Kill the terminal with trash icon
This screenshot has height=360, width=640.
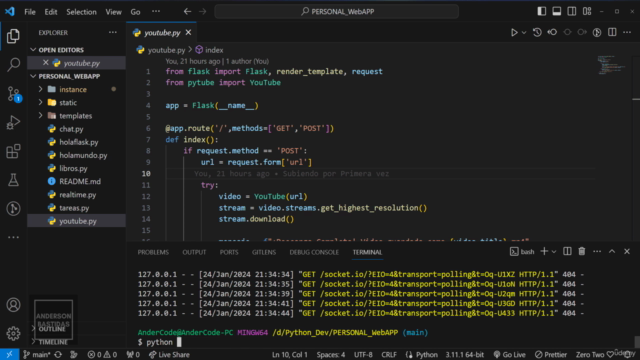pyautogui.click(x=582, y=251)
